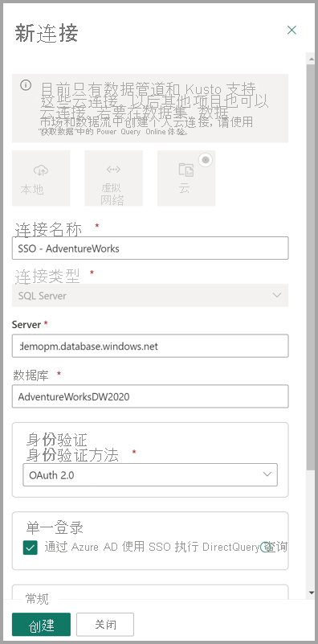Click the info icon beside DirectQuery 查询

266,547
